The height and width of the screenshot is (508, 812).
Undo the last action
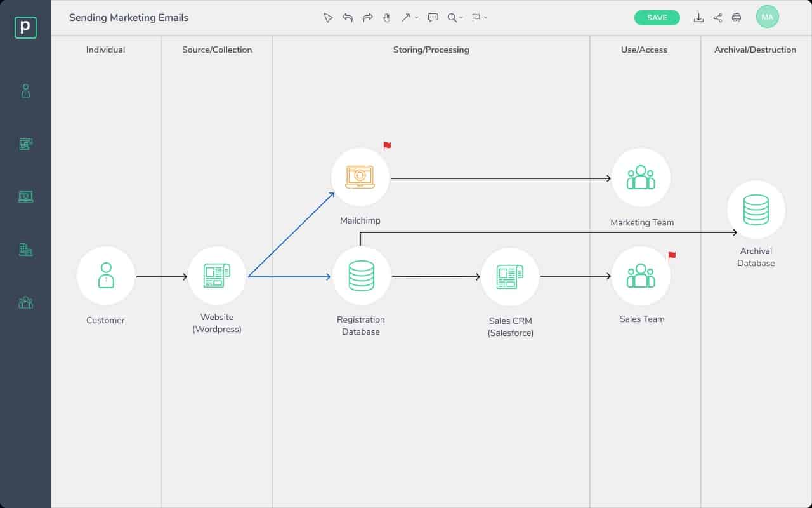pos(348,18)
